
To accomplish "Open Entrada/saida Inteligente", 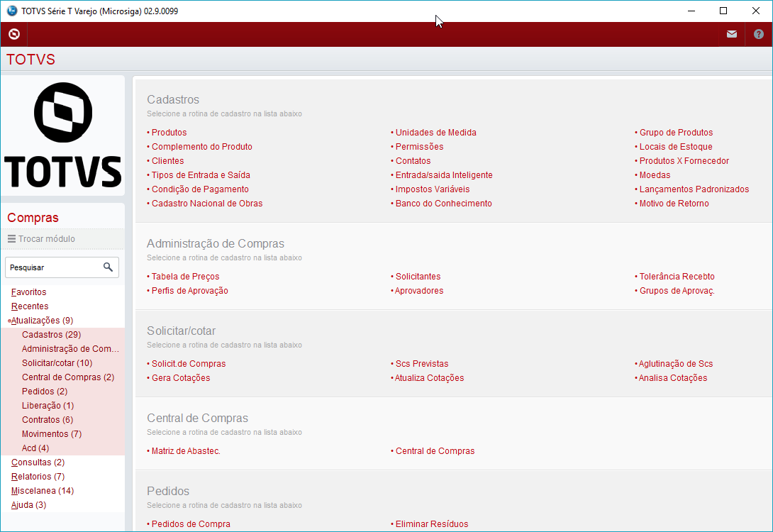I will click(x=444, y=175).
